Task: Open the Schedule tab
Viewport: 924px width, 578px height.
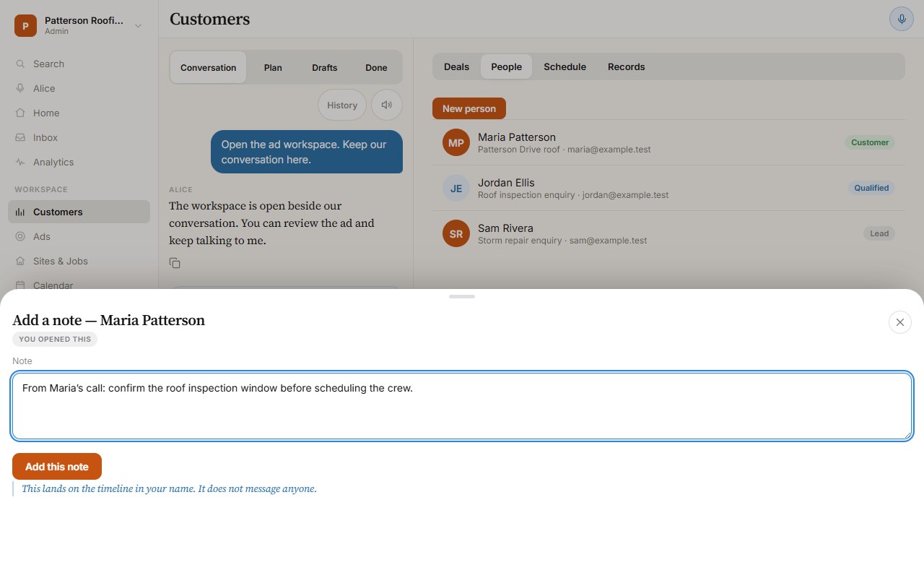Action: tap(565, 66)
